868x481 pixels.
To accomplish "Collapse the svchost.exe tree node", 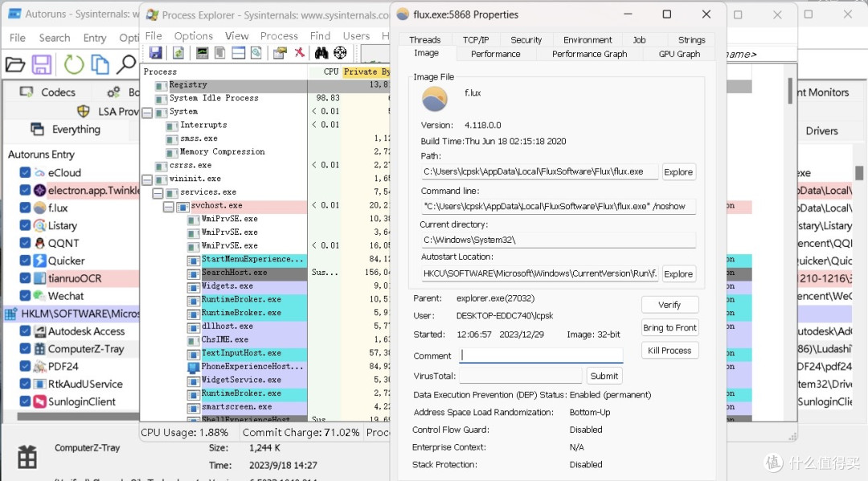I will (168, 207).
